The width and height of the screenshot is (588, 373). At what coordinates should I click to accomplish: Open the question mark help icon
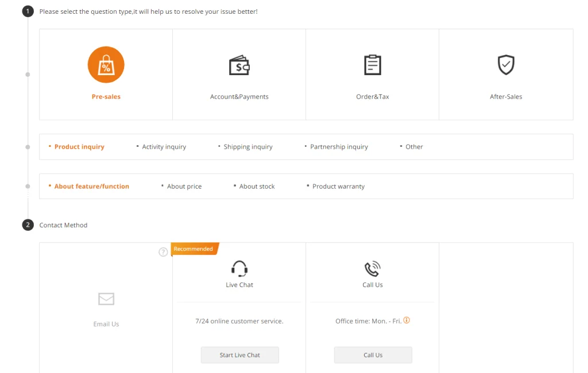coord(163,252)
